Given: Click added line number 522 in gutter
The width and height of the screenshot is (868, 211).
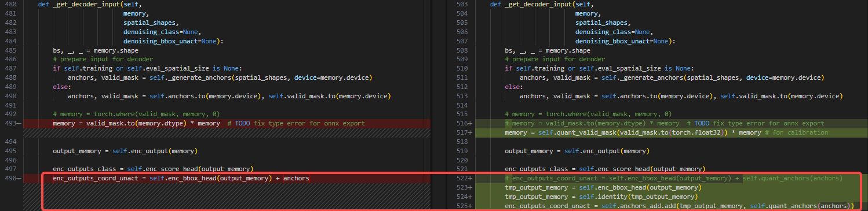Looking at the screenshot, I should pyautogui.click(x=462, y=178).
